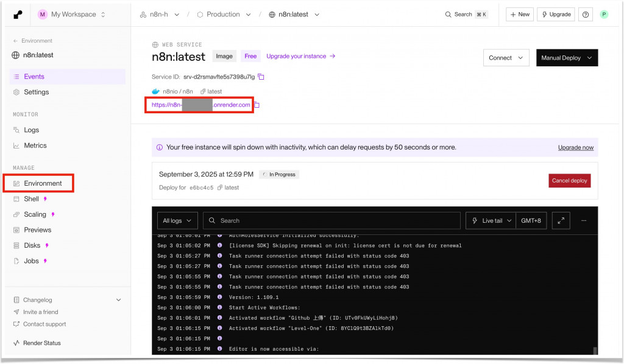The width and height of the screenshot is (624, 364).
Task: Open the n8n:latest service breadcrumb dropdown
Action: tap(294, 15)
